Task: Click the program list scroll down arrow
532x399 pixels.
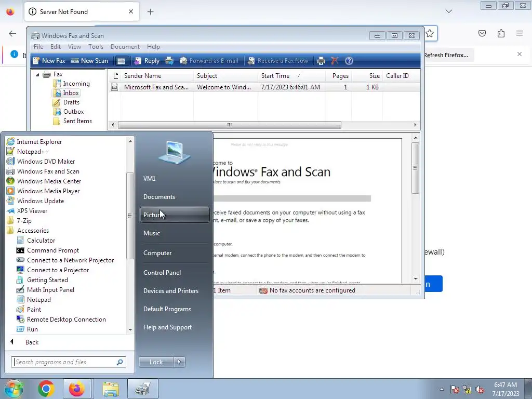Action: [130, 329]
